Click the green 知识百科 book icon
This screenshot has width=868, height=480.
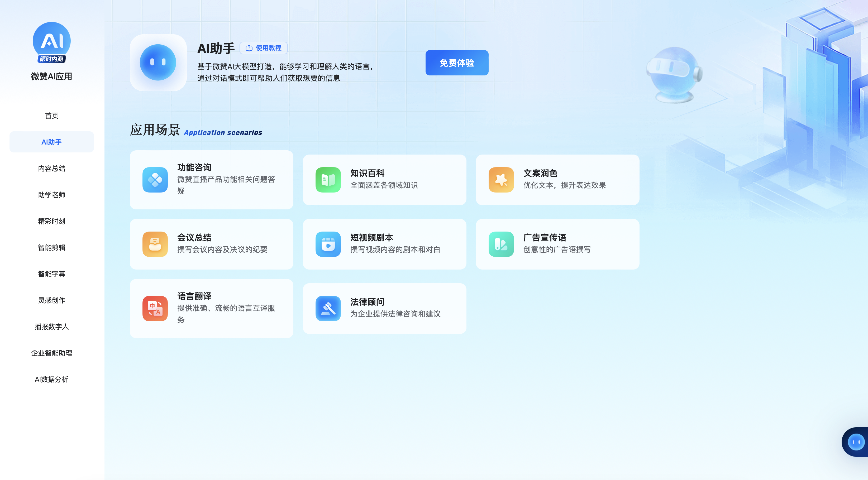pyautogui.click(x=328, y=180)
